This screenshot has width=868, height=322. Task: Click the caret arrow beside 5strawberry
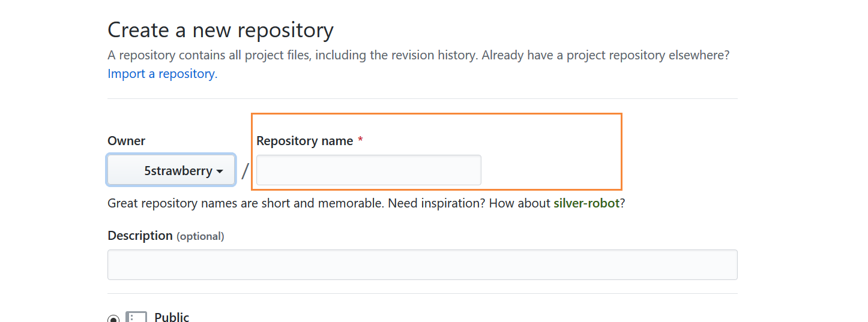[220, 171]
